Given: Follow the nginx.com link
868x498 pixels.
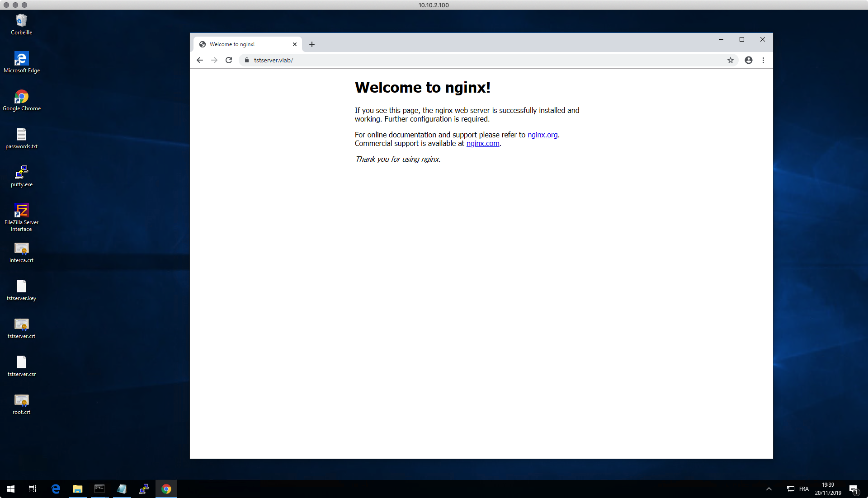Looking at the screenshot, I should 482,143.
